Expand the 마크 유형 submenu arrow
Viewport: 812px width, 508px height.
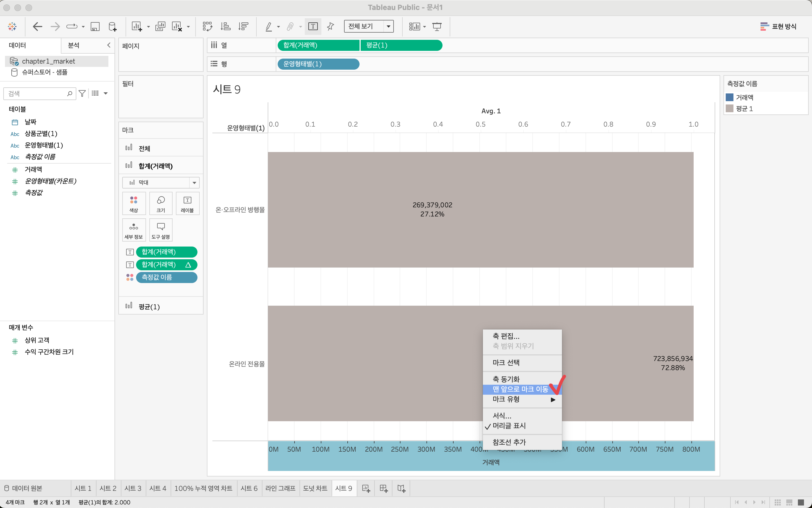coord(553,399)
